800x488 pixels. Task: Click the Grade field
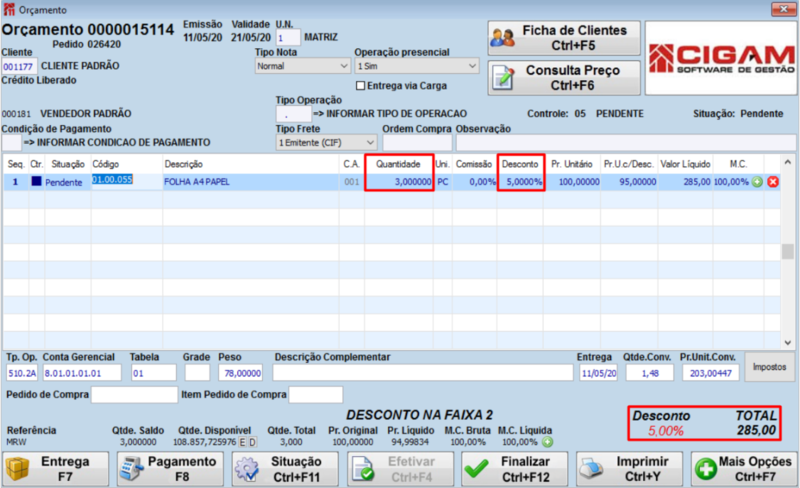pyautogui.click(x=197, y=373)
